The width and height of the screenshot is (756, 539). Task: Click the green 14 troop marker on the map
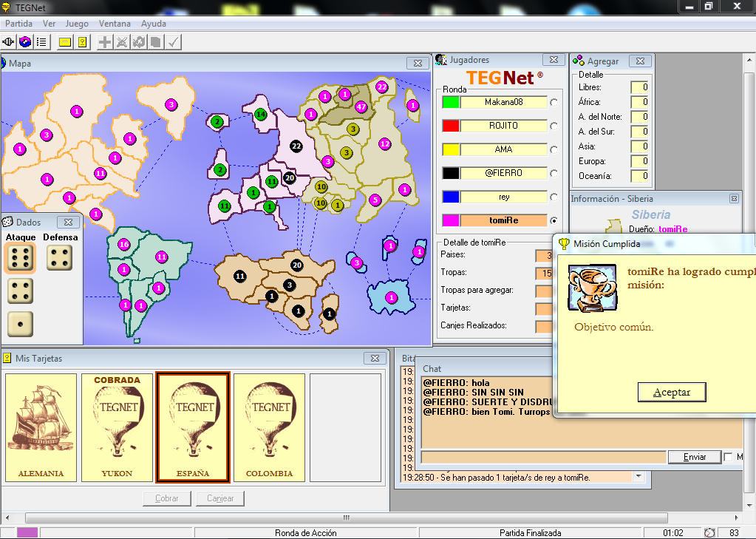pyautogui.click(x=260, y=115)
